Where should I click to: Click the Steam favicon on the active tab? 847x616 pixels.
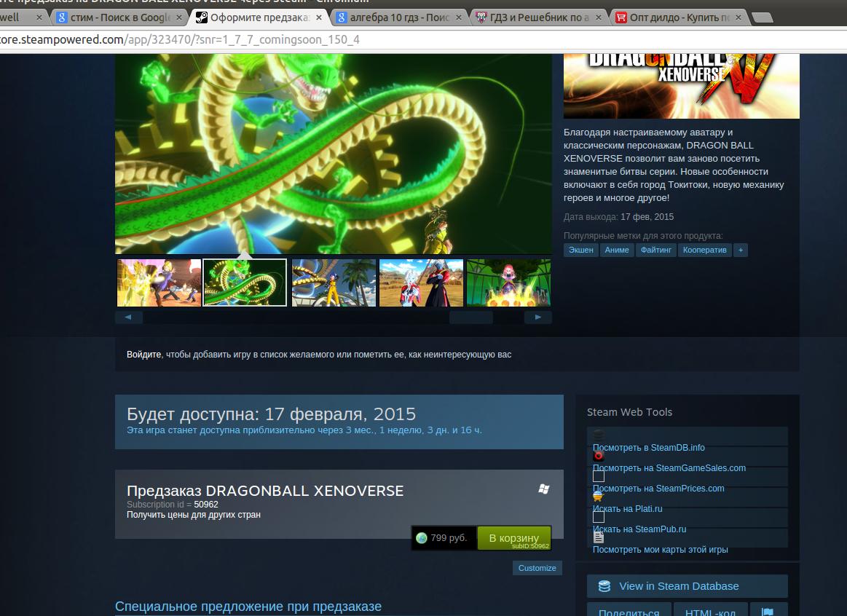pos(201,17)
